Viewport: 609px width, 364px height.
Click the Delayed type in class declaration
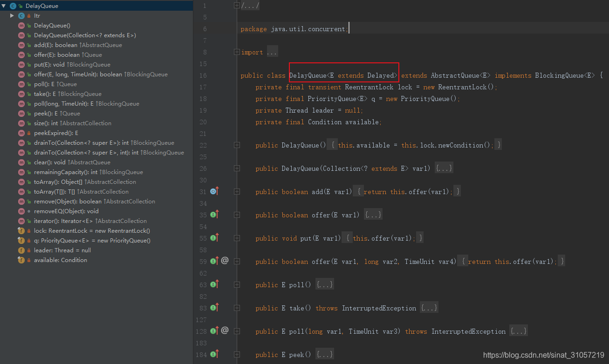380,75
